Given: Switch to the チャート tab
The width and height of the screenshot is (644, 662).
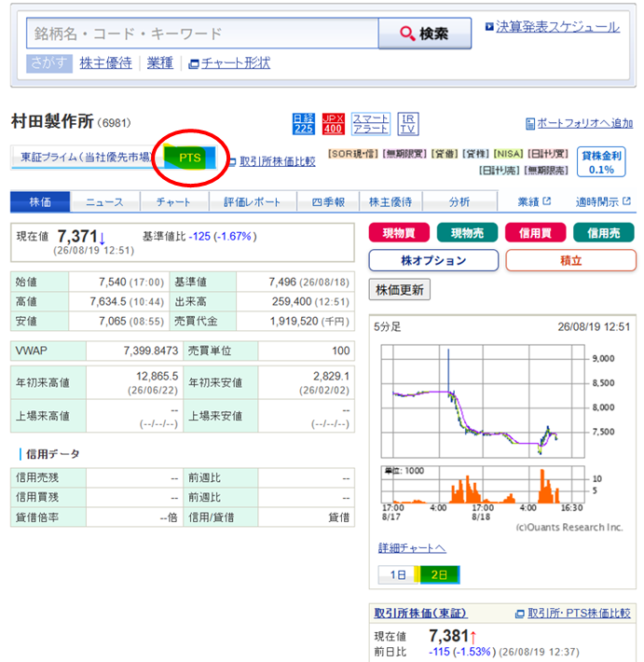Looking at the screenshot, I should 173,201.
